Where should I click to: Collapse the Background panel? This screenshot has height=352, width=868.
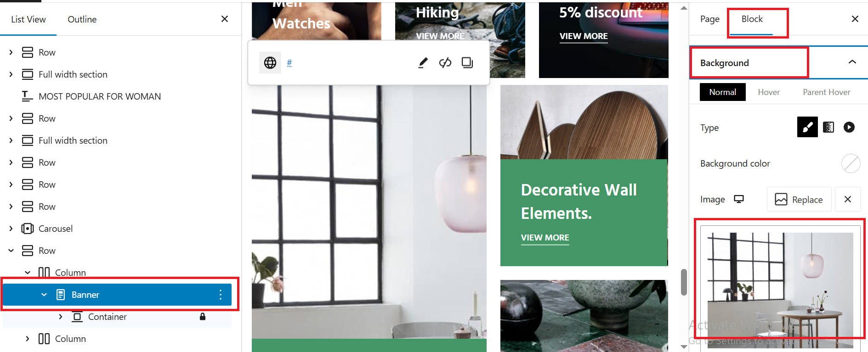click(852, 62)
